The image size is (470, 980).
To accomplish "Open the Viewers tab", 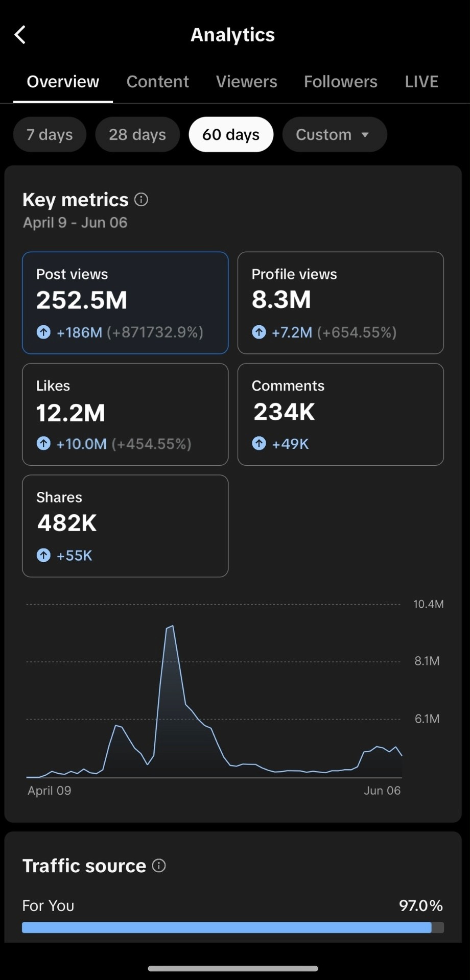I will [247, 82].
